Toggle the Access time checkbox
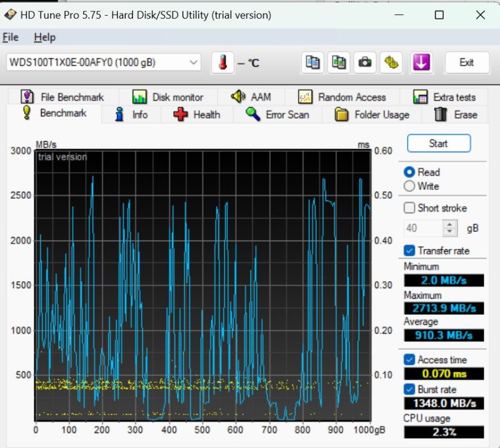Viewport: 500px width, 448px height. click(409, 360)
